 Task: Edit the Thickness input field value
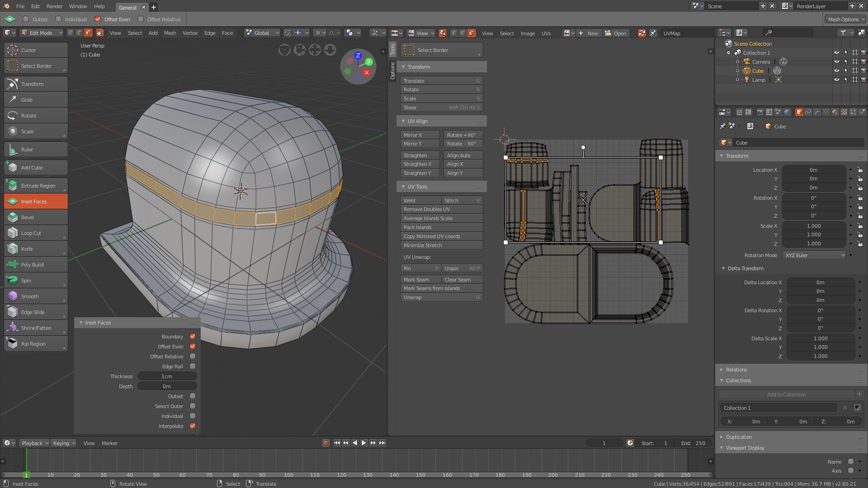click(166, 376)
